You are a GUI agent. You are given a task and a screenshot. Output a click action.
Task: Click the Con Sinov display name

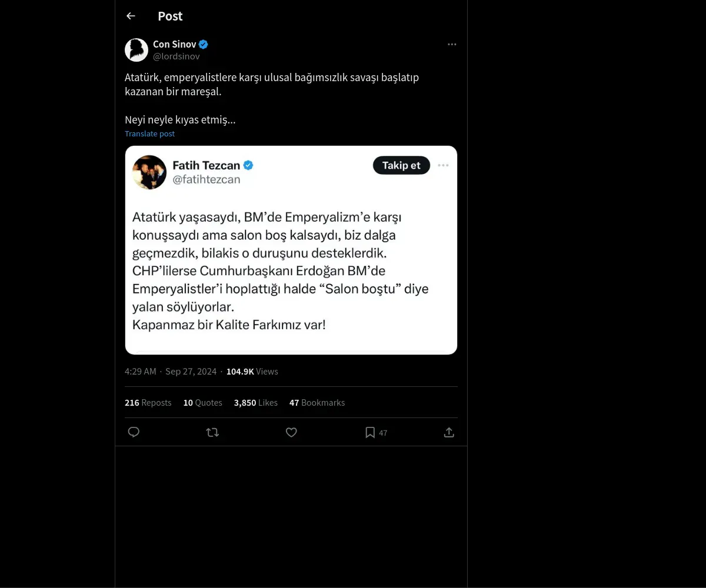(x=174, y=44)
